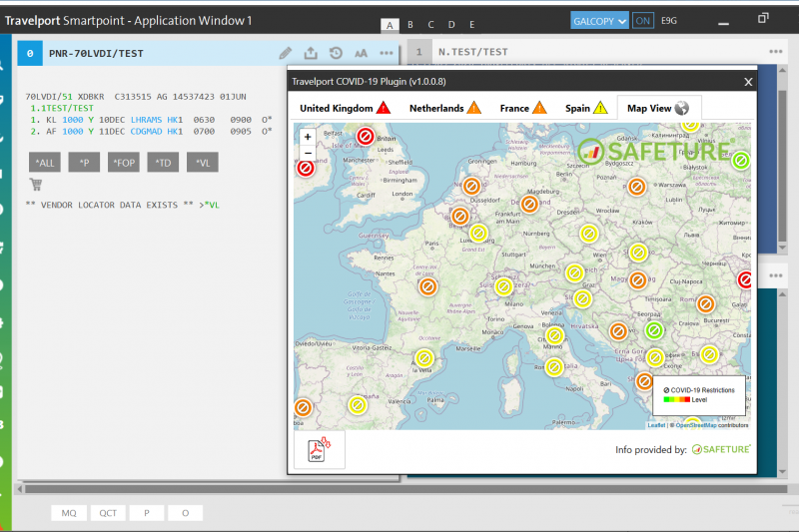Open the ellipsis menu of the PNR-70LVDI window
The width and height of the screenshot is (799, 532).
click(x=387, y=53)
